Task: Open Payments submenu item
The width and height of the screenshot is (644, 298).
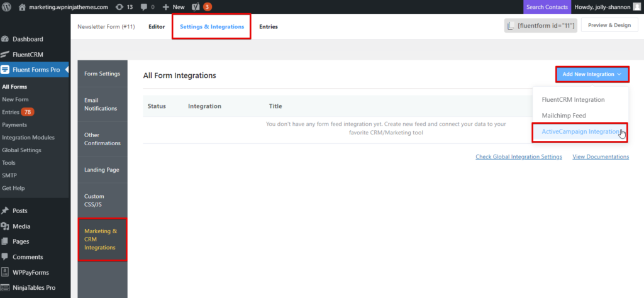Action: pyautogui.click(x=14, y=124)
